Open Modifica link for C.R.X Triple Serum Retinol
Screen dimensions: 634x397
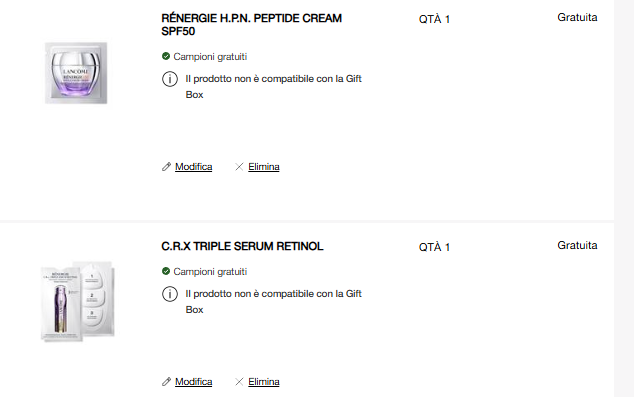[x=193, y=382]
